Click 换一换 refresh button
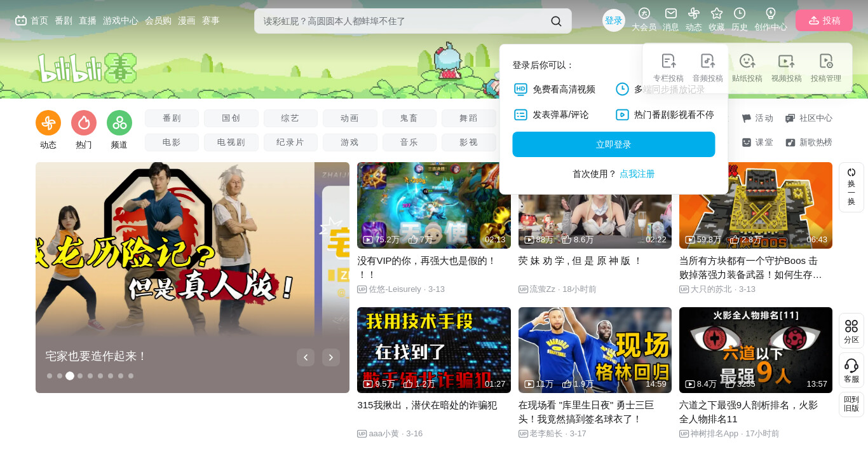The height and width of the screenshot is (463, 868). [x=851, y=187]
